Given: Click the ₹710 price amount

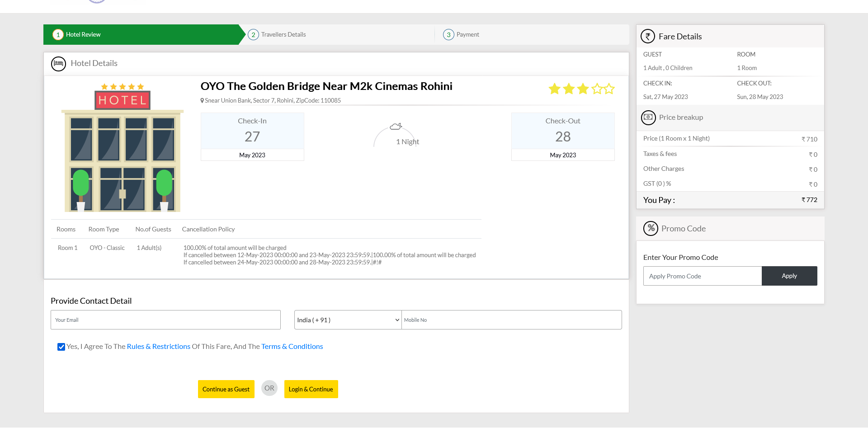Looking at the screenshot, I should (x=809, y=139).
